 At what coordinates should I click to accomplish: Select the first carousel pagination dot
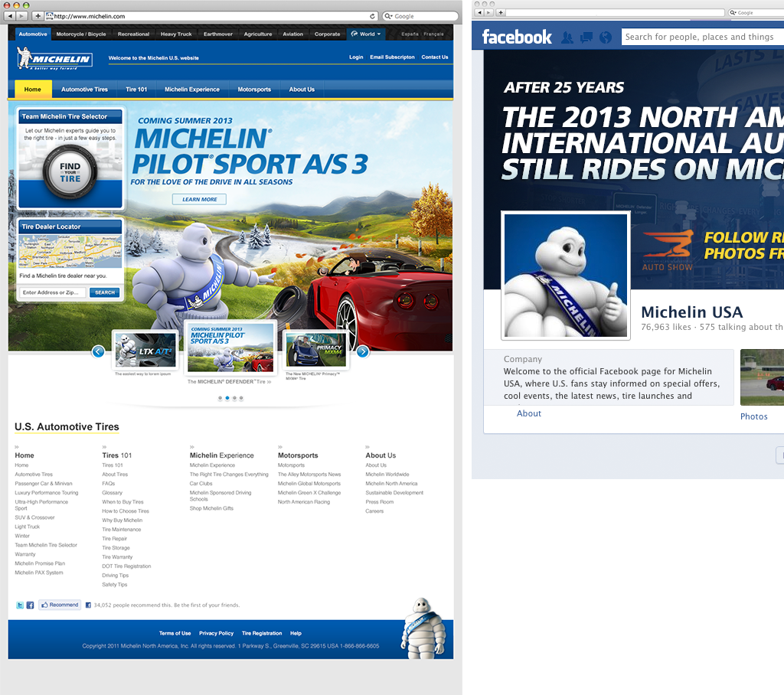pos(220,399)
